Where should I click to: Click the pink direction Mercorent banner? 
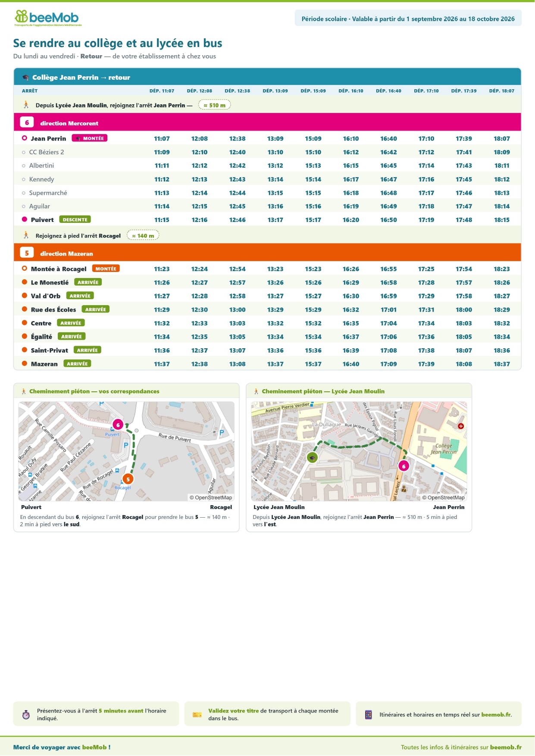267,122
